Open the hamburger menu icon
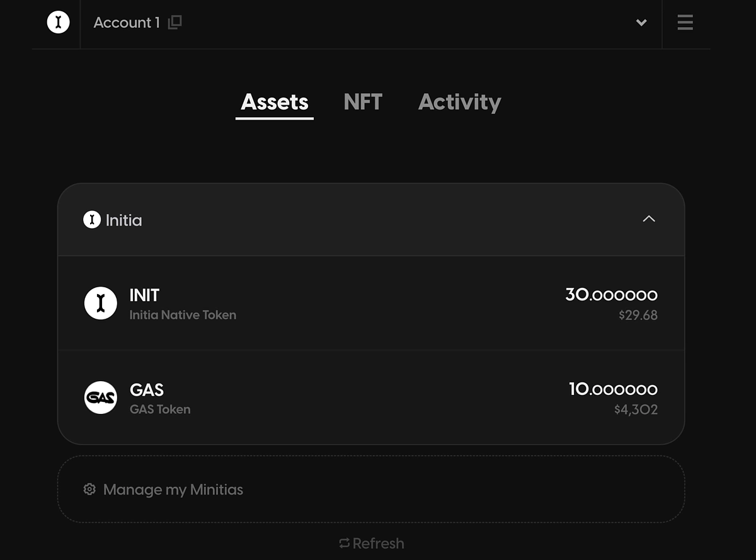Viewport: 756px width, 560px height. coord(685,23)
